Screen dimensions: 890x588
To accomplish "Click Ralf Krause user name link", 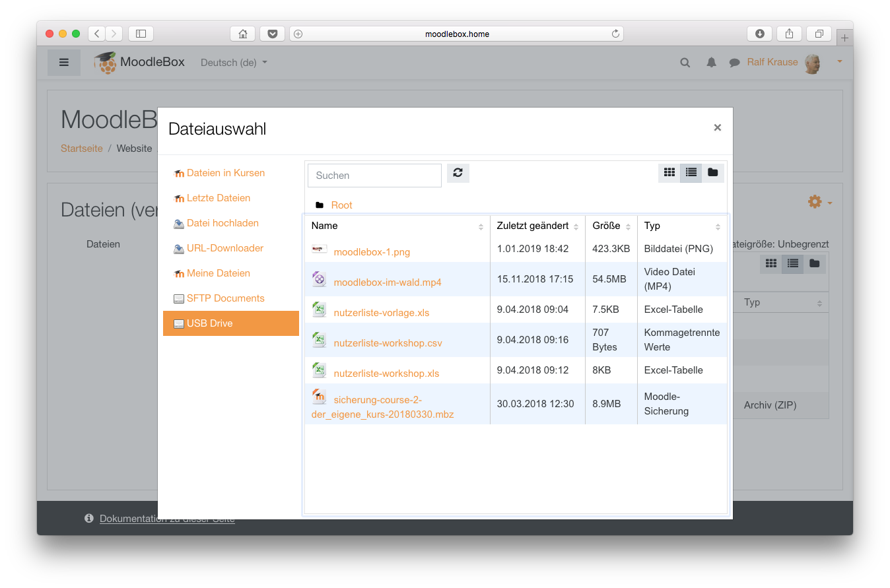I will pos(772,62).
